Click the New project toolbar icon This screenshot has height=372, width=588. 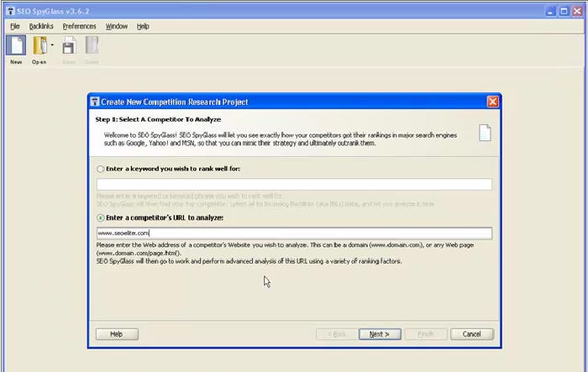(x=16, y=45)
